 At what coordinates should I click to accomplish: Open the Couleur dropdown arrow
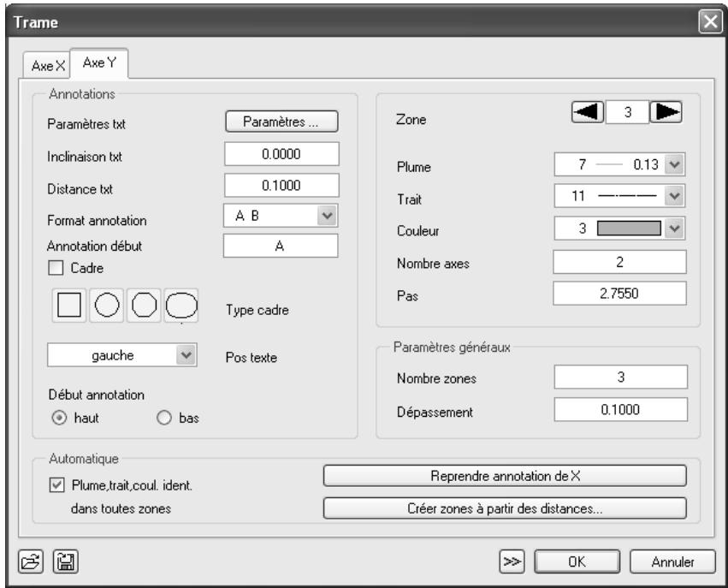tap(674, 229)
